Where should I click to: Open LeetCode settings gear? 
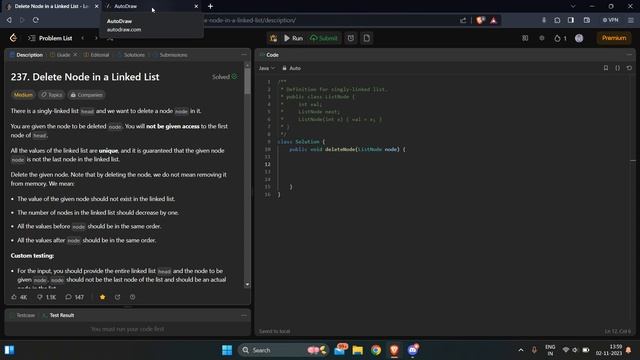[x=542, y=38]
